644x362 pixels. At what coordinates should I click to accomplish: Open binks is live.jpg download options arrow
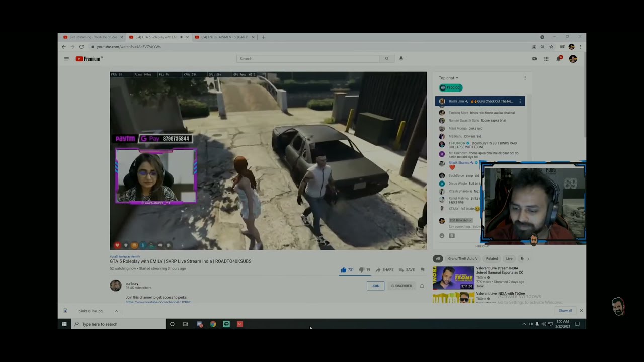pos(116,311)
